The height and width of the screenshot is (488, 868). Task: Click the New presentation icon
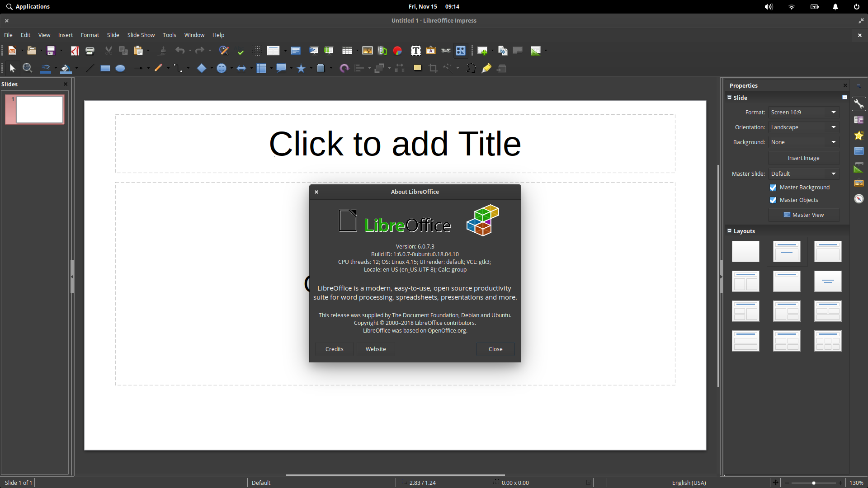click(12, 51)
